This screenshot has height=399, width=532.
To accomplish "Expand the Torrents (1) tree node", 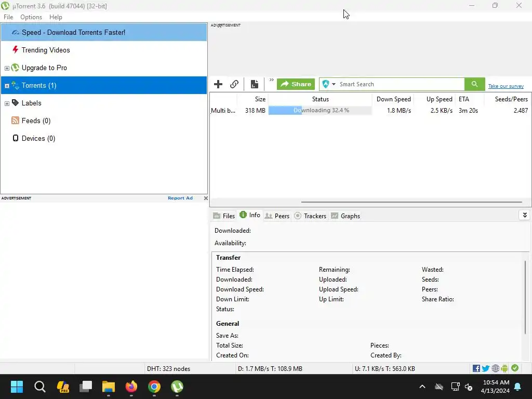I will click(x=7, y=86).
